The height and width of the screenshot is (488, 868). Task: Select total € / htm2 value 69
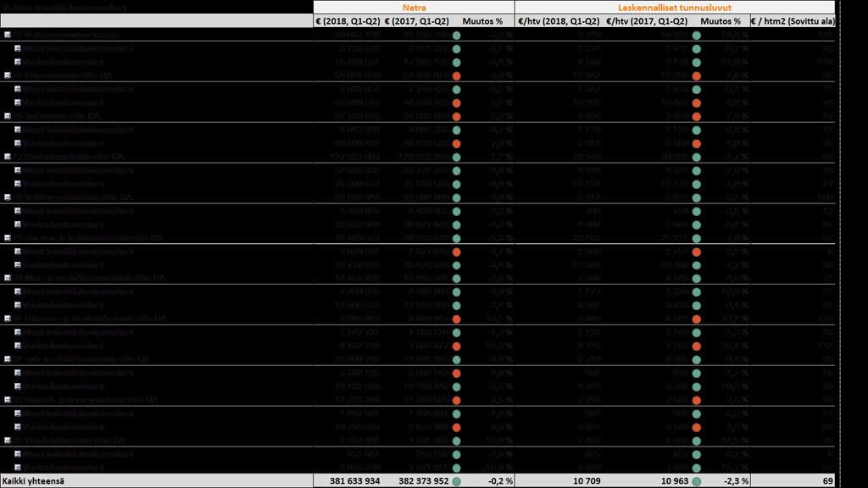[827, 481]
